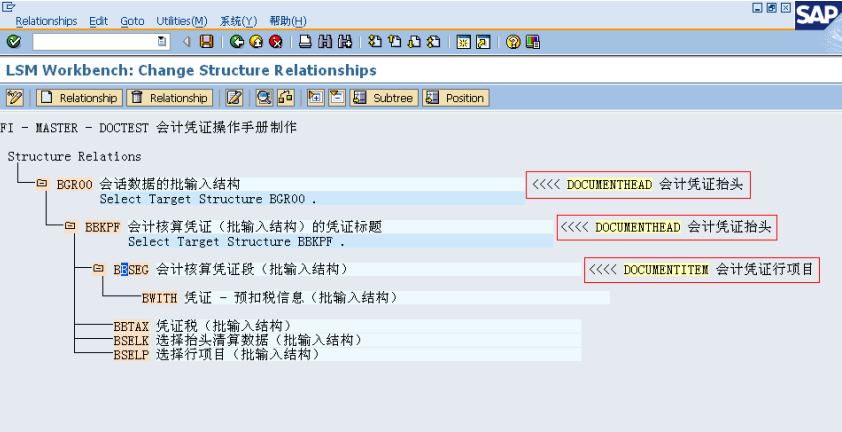Click 凭证 - 预扣税信息 description text
842x432 pixels.
pyautogui.click(x=291, y=297)
